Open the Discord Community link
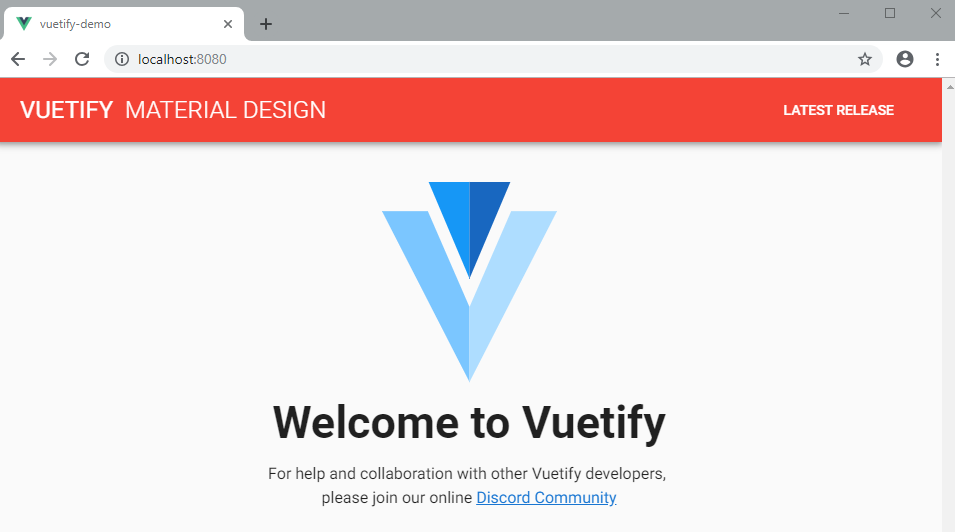 (x=546, y=498)
